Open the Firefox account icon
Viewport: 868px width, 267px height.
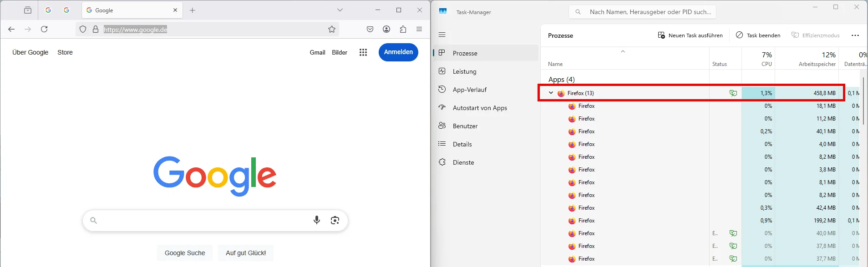[x=386, y=29]
